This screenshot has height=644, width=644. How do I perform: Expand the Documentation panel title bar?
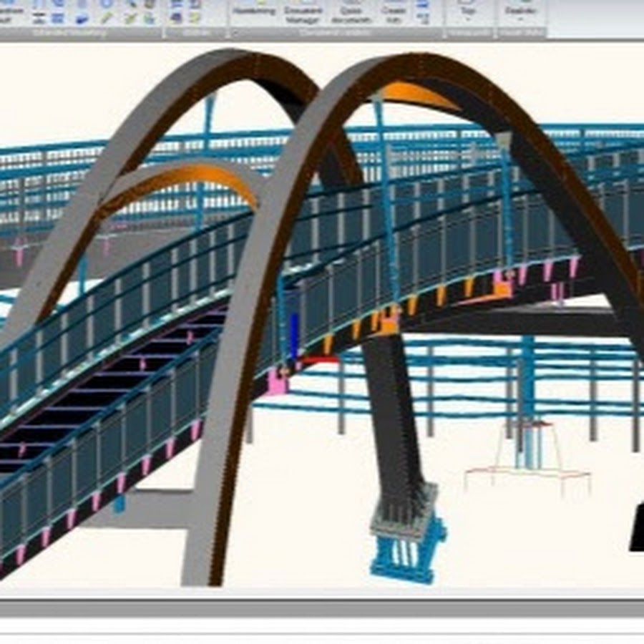pos(336,32)
